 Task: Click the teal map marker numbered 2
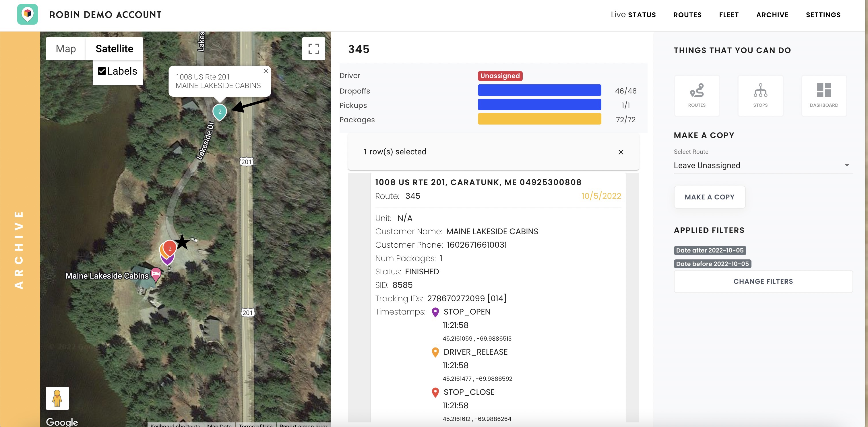pos(220,112)
